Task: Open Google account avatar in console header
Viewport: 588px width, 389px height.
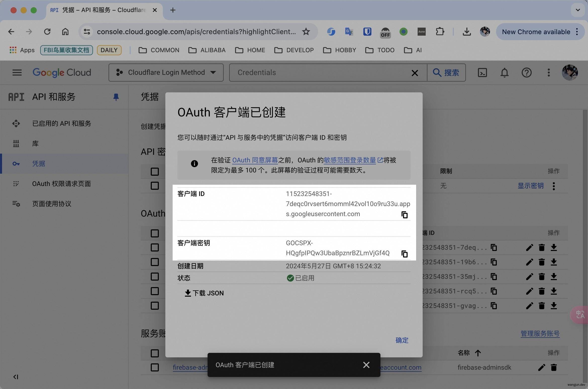Action: [570, 73]
